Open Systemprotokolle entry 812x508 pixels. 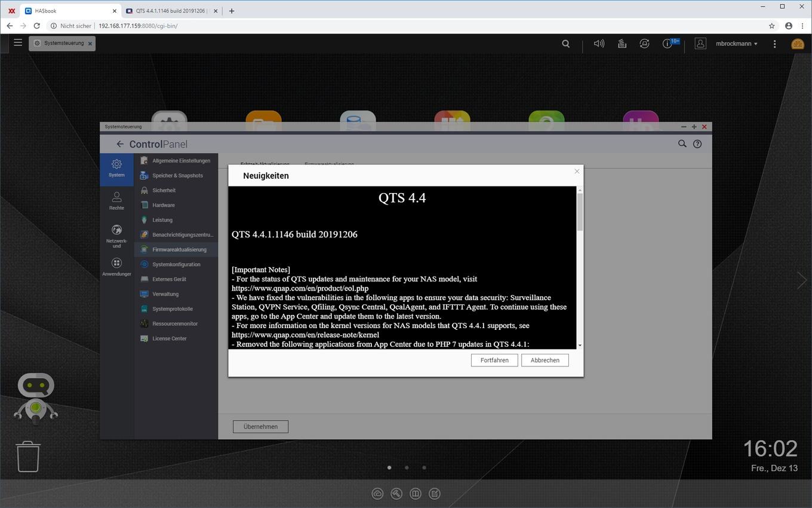pyautogui.click(x=176, y=309)
